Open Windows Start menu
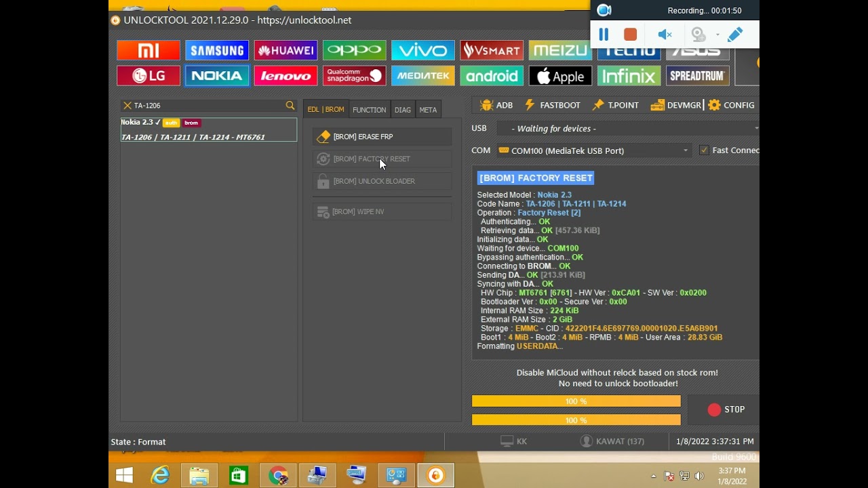This screenshot has height=488, width=868. [x=124, y=475]
